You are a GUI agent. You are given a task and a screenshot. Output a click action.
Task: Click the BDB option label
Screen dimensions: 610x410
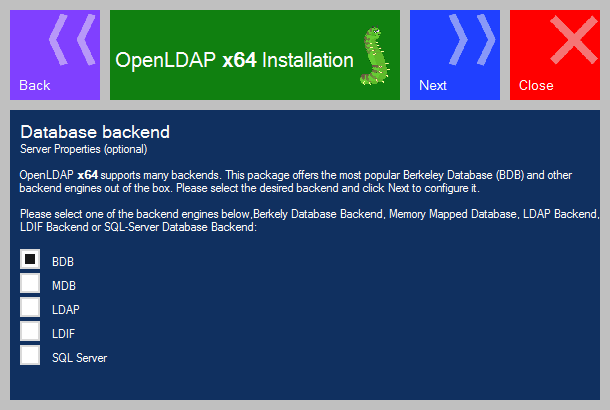(63, 262)
